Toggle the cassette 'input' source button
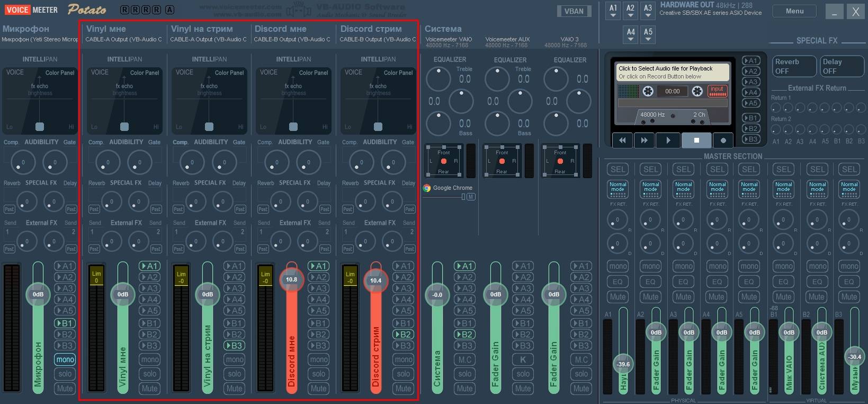The width and height of the screenshot is (868, 404). click(x=718, y=91)
